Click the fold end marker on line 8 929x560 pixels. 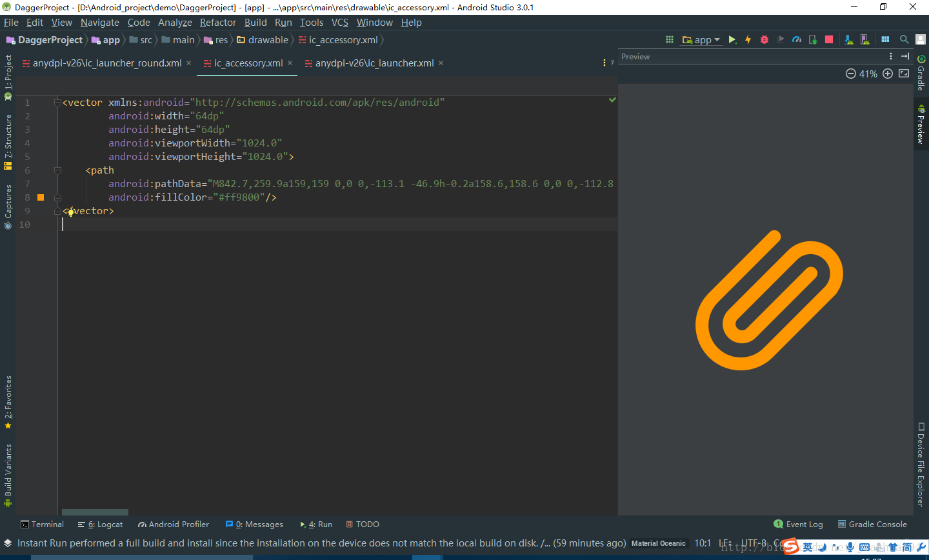click(57, 197)
